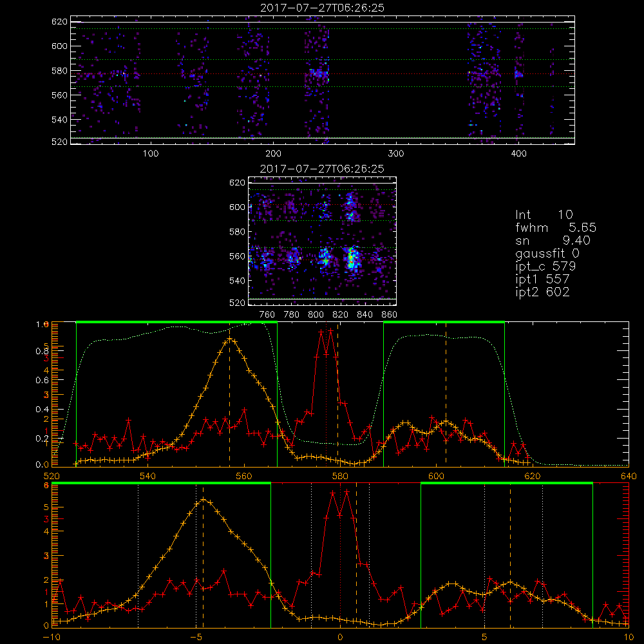Click y-axis label 560 on middle plot
This screenshot has height=644, width=644.
click(237, 256)
